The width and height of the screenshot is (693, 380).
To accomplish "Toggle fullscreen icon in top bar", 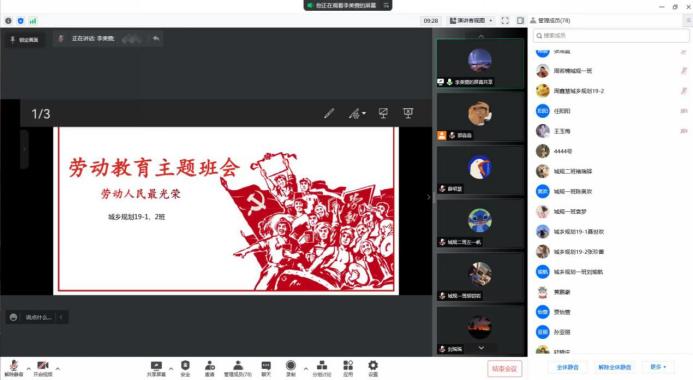I will click(x=505, y=20).
